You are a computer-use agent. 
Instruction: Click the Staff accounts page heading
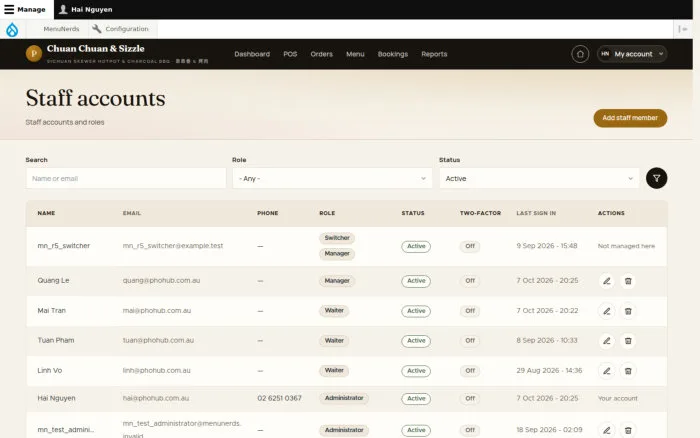click(x=95, y=98)
